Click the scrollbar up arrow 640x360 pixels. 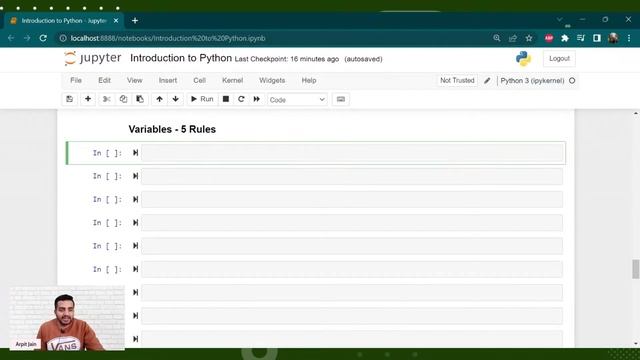click(x=636, y=113)
